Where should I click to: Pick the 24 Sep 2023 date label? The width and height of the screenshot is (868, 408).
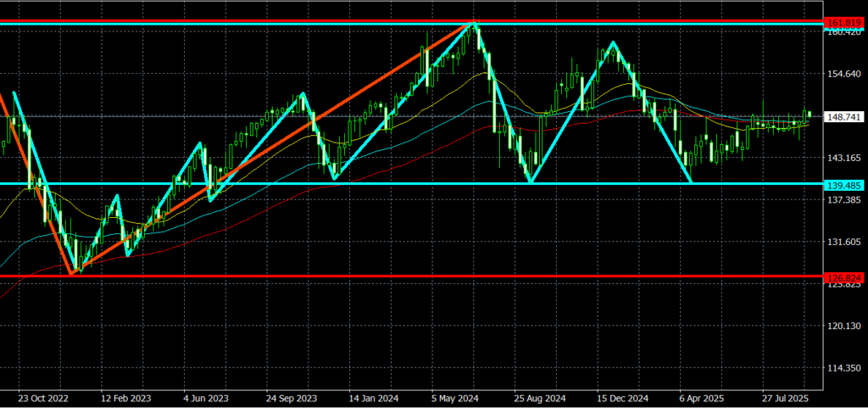(291, 398)
